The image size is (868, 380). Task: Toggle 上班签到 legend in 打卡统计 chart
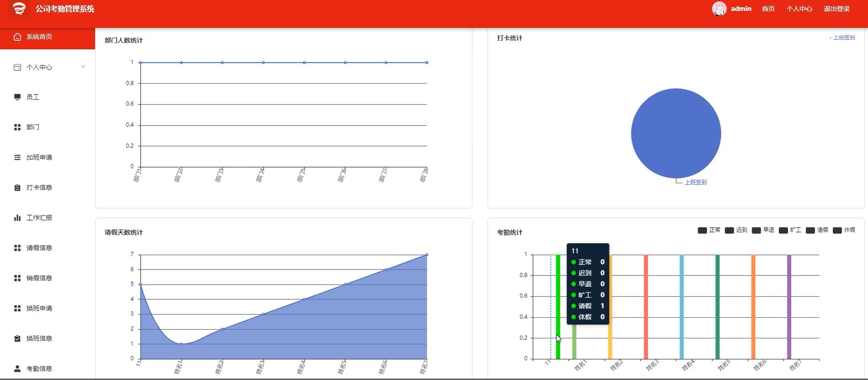842,37
